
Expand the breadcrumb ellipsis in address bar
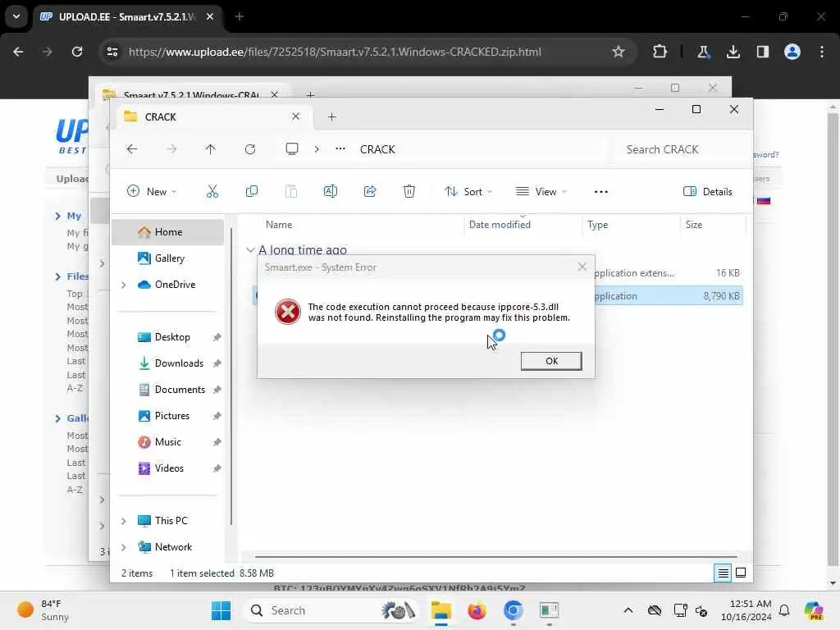340,149
